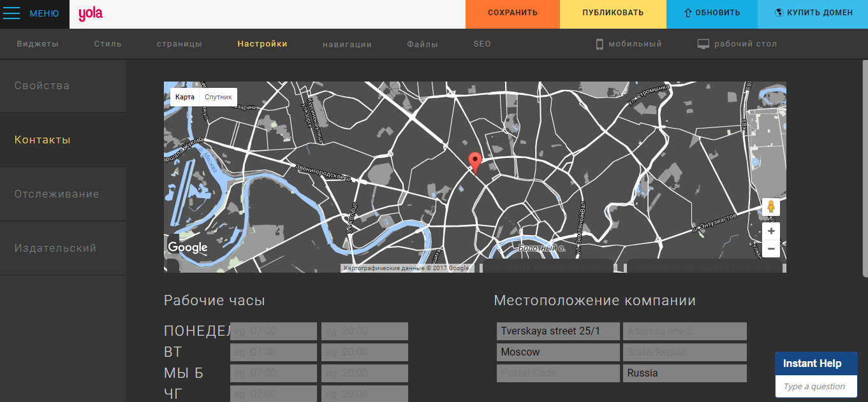Select Отслеживание in the sidebar
The height and width of the screenshot is (402, 868).
(x=57, y=194)
